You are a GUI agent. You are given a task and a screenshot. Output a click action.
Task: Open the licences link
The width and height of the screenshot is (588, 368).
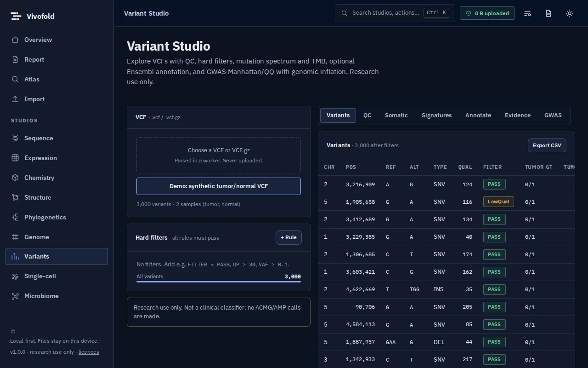[x=89, y=352]
